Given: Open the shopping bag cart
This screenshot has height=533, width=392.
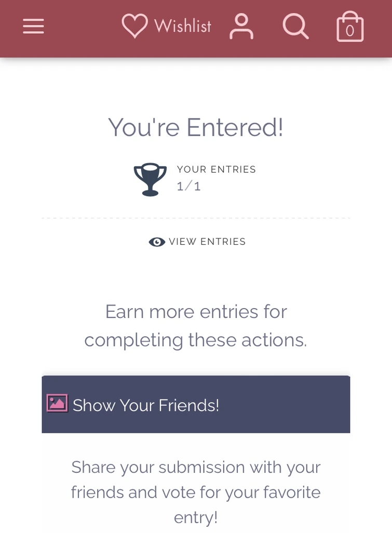Looking at the screenshot, I should (350, 27).
